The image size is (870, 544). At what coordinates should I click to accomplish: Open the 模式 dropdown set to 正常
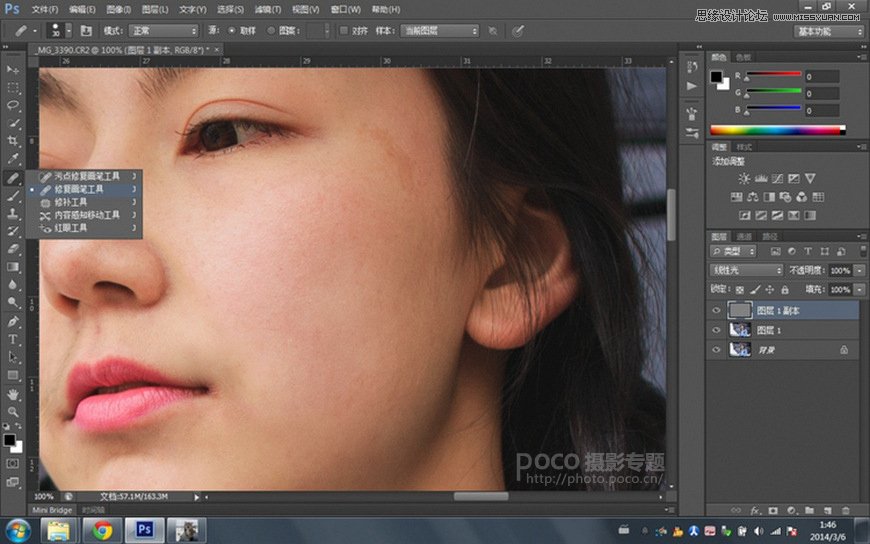tap(163, 31)
